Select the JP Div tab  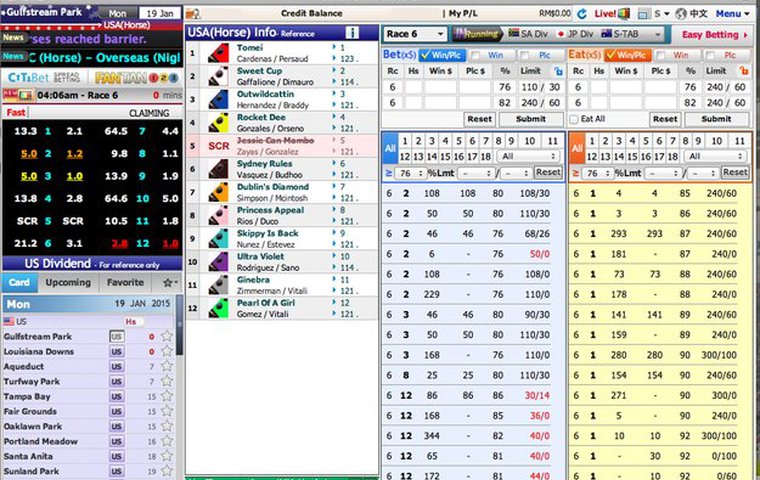pos(576,34)
